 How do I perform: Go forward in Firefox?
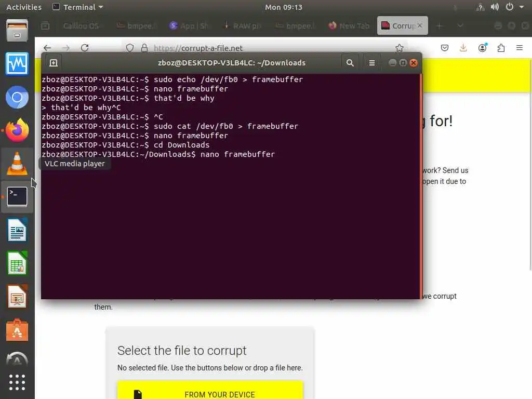click(66, 48)
